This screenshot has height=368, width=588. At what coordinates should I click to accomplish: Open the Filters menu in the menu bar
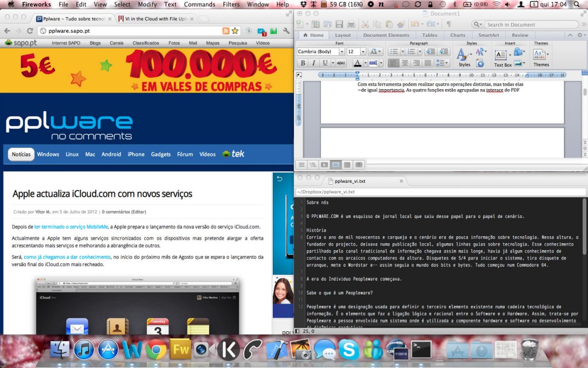click(231, 5)
